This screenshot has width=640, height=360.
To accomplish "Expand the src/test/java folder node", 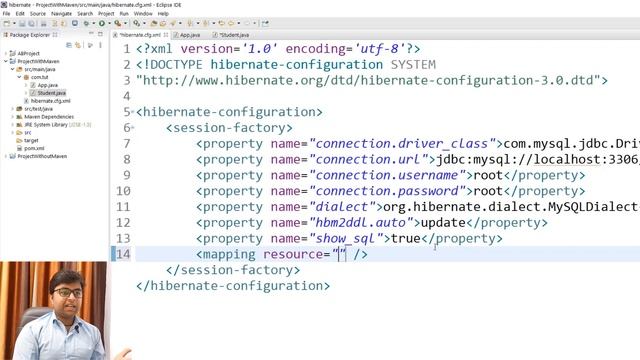I will (x=13, y=109).
